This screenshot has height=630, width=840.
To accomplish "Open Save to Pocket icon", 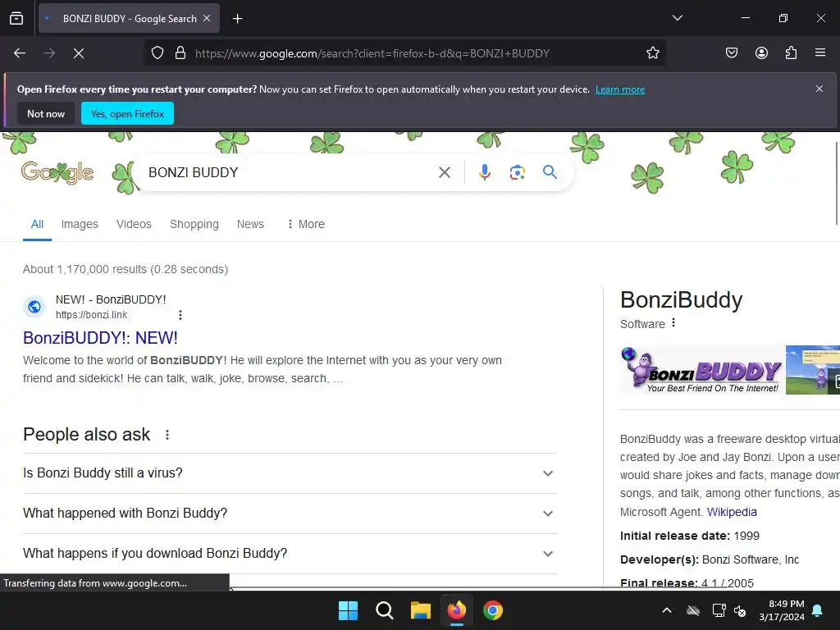I will coord(732,53).
